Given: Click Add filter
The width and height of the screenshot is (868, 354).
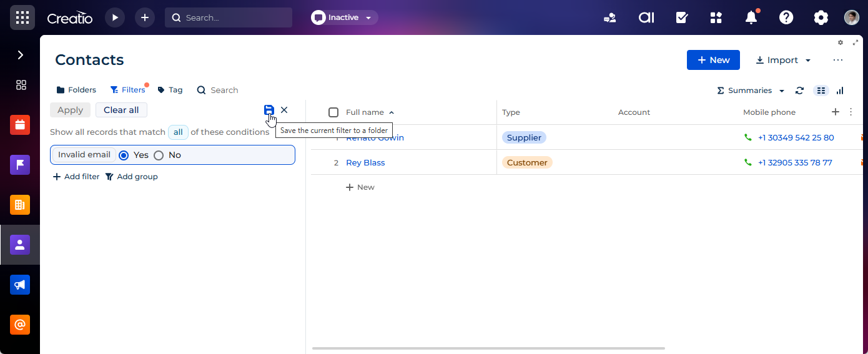Looking at the screenshot, I should coord(76,177).
